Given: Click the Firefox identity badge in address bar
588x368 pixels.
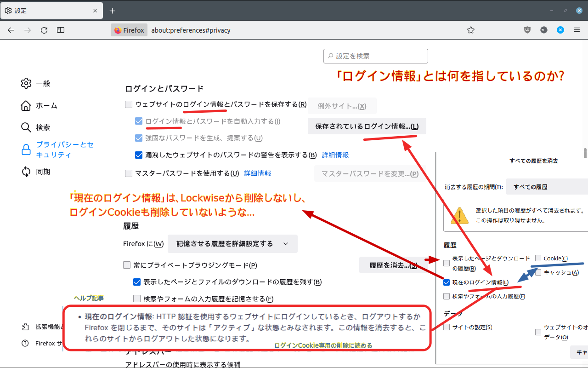Looking at the screenshot, I should (129, 30).
